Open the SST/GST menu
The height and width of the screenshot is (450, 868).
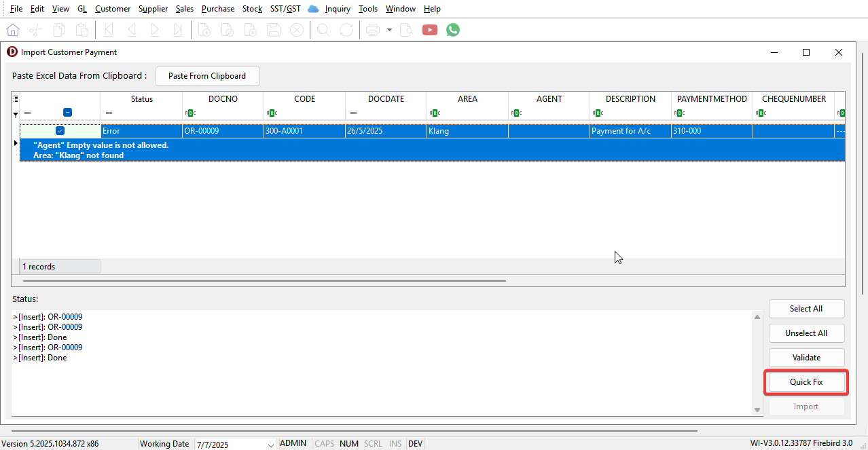pos(285,9)
